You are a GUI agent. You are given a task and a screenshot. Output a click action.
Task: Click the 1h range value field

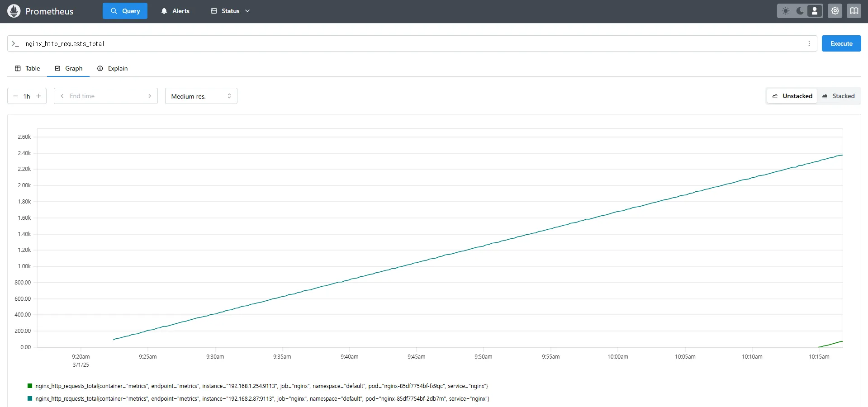(27, 96)
